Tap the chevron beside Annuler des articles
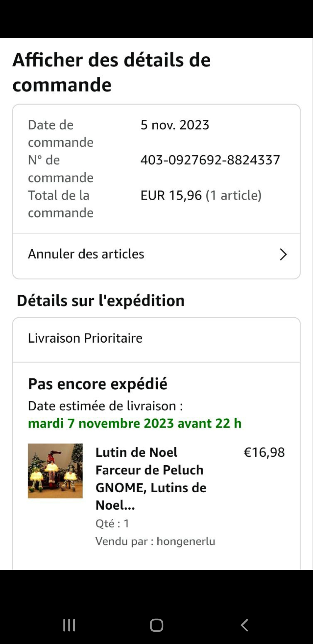The image size is (313, 644). [x=283, y=254]
